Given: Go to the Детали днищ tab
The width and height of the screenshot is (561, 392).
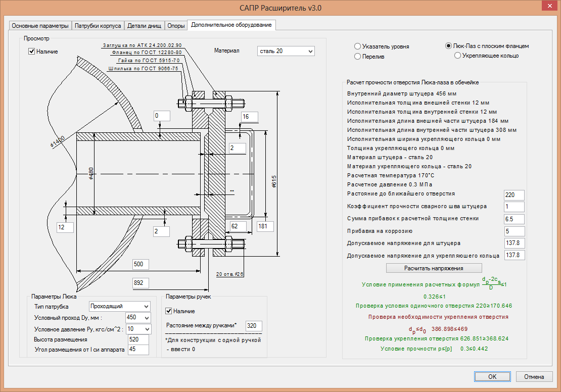Looking at the screenshot, I should coord(144,26).
